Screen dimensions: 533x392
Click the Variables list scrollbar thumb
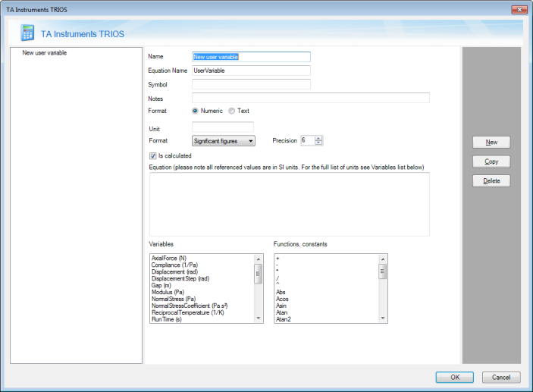tap(259, 274)
